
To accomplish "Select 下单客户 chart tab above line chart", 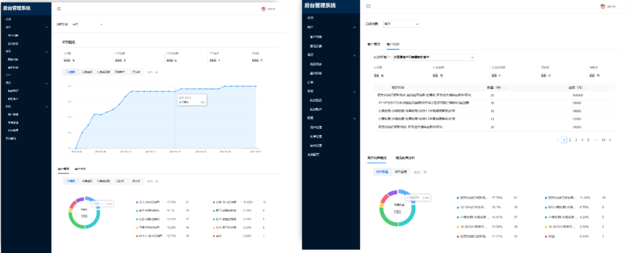I will pos(120,72).
